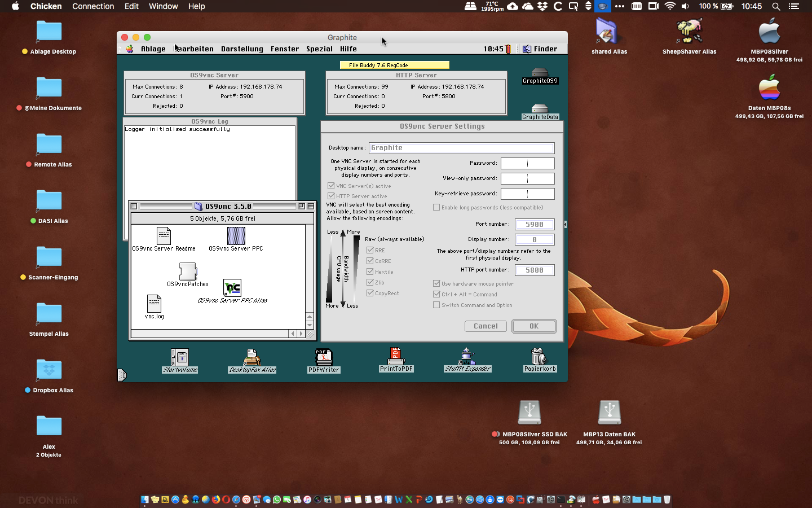Enable long passwords checkbox

[436, 207]
